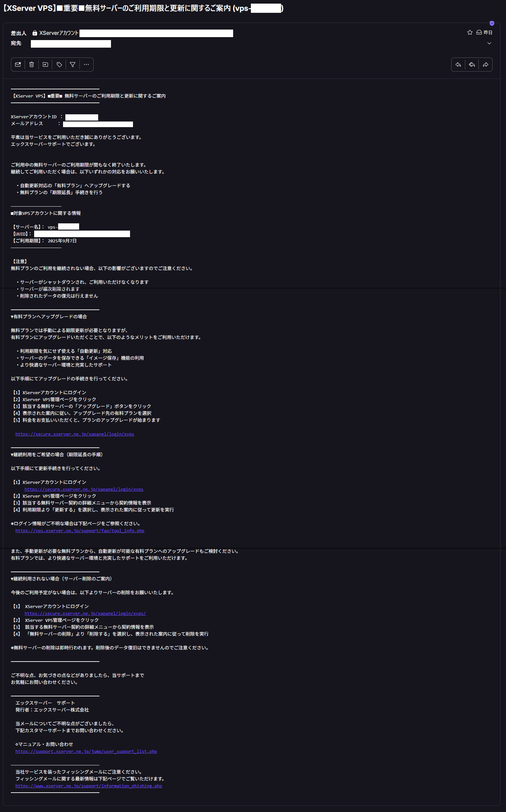Screen dimensions: 506x812
Task: Click the 【注意】 heading
Action: [x=20, y=261]
